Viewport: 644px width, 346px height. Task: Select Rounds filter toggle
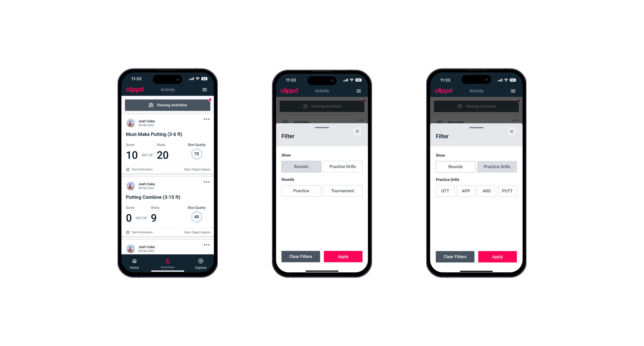pos(301,167)
